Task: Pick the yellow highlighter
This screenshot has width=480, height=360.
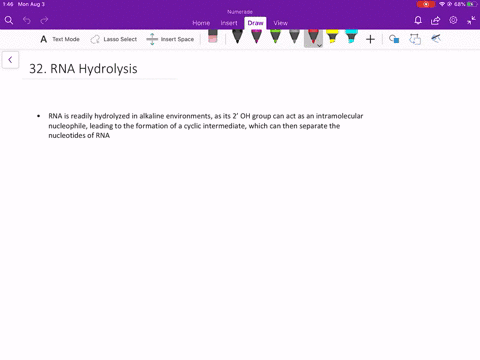Action: point(332,36)
